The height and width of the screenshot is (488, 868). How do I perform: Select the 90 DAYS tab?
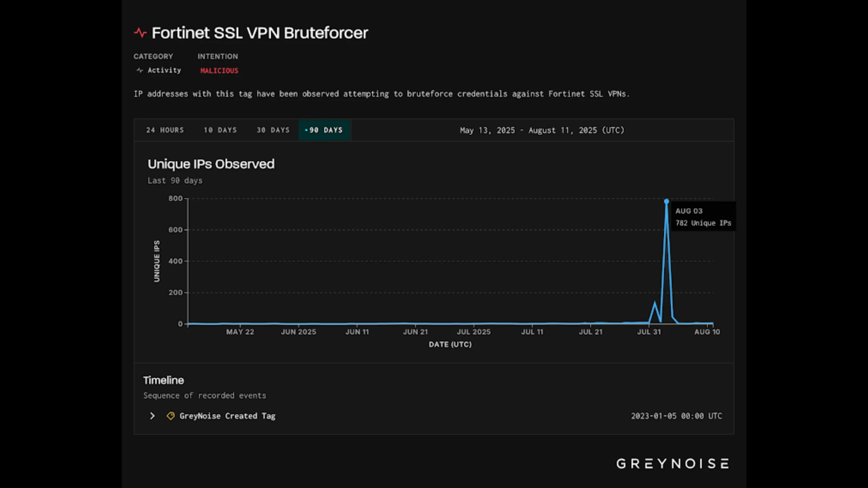coord(324,130)
